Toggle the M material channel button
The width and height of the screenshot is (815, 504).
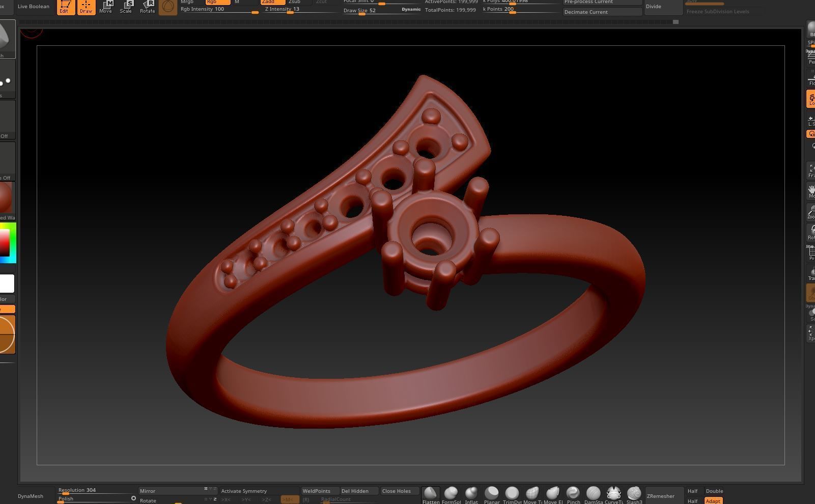click(x=244, y=2)
